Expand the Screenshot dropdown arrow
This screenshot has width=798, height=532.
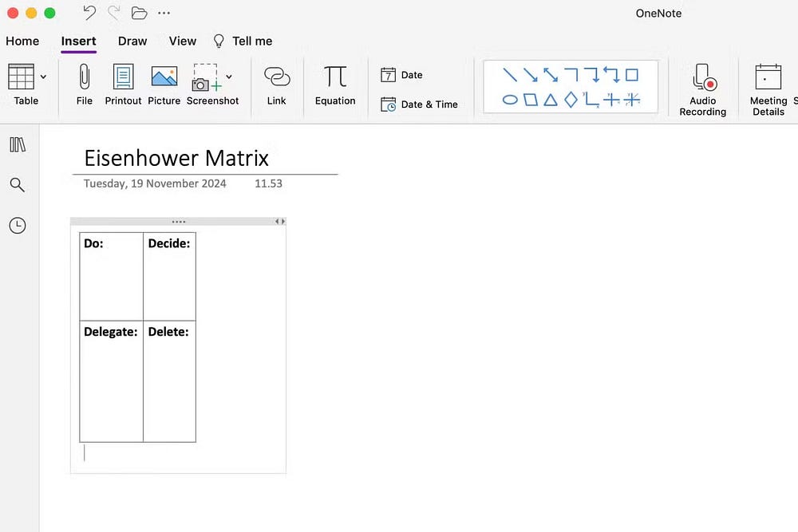coord(229,77)
